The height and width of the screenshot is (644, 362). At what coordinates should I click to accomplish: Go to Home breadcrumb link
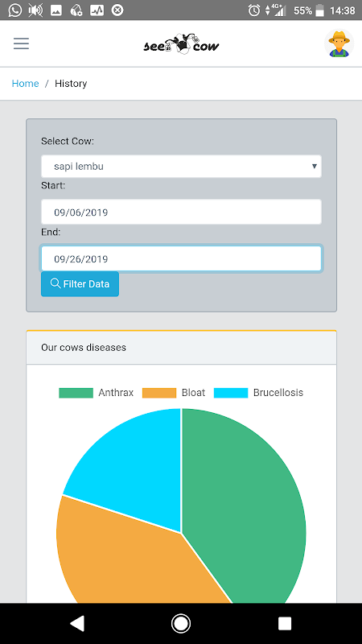point(26,84)
